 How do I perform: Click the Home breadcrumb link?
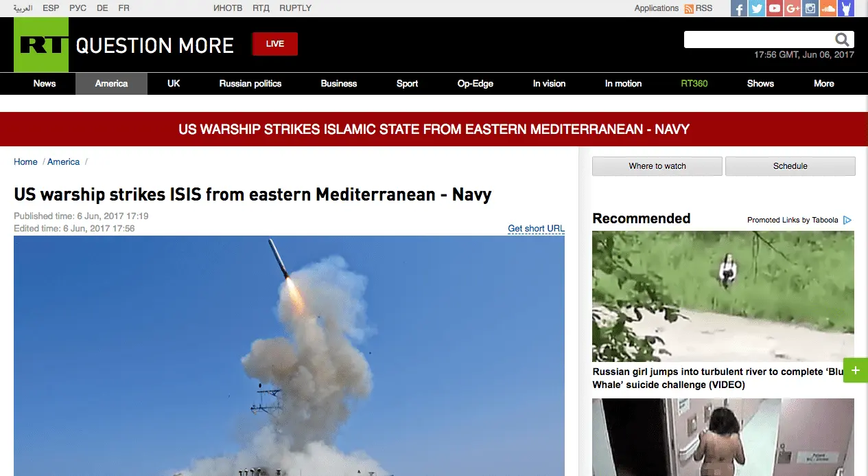(x=25, y=162)
